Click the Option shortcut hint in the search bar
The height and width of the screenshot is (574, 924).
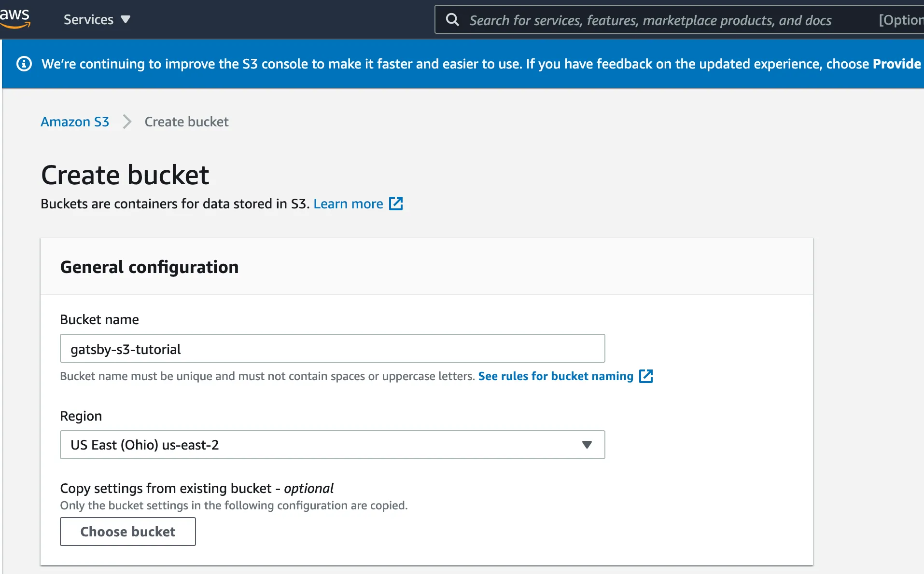coord(900,20)
